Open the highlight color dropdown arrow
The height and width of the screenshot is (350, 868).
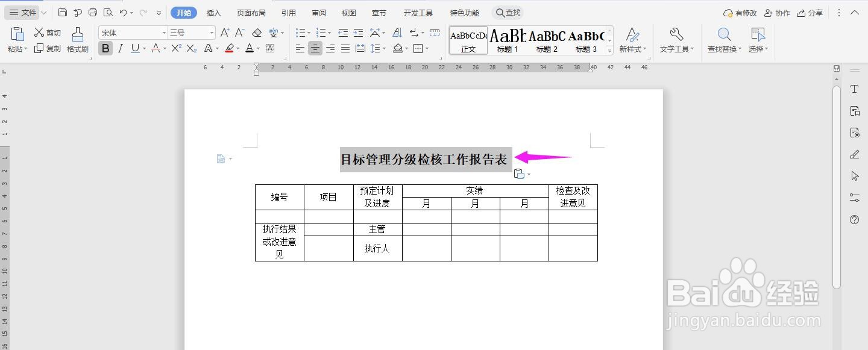pyautogui.click(x=237, y=48)
